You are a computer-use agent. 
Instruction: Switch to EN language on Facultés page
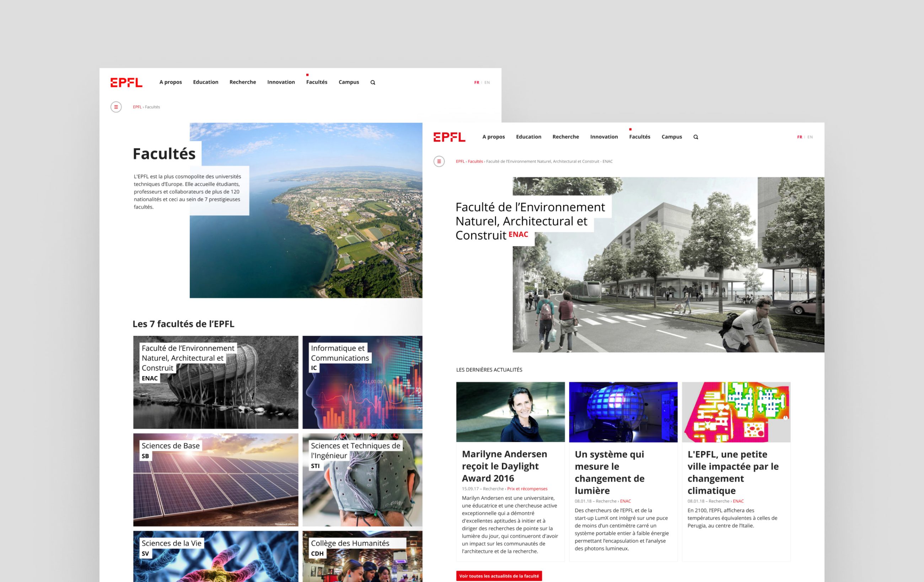pyautogui.click(x=487, y=82)
